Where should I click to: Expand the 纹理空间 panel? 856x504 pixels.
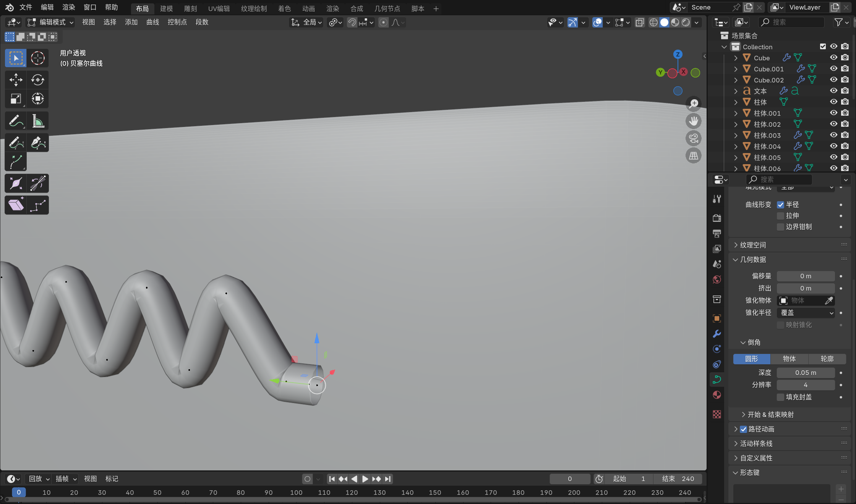753,245
